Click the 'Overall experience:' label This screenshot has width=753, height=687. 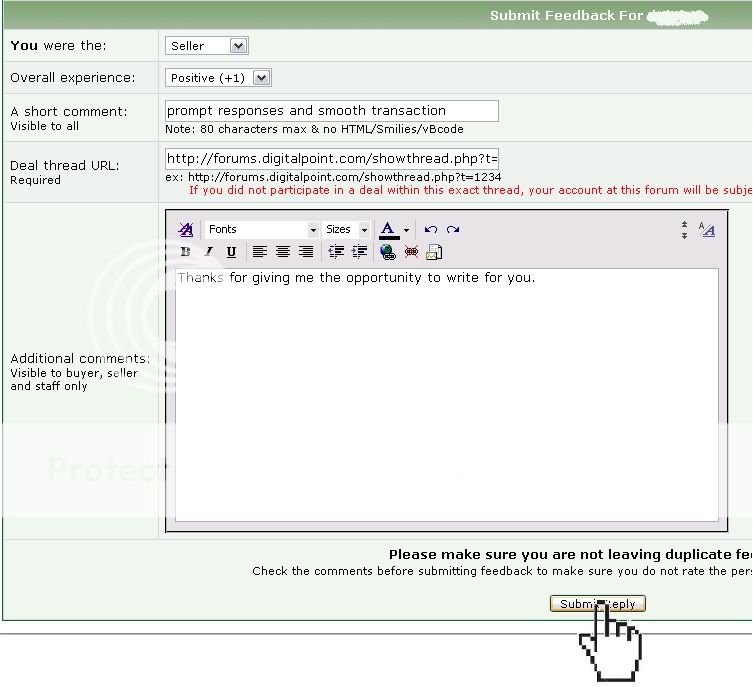(x=73, y=77)
